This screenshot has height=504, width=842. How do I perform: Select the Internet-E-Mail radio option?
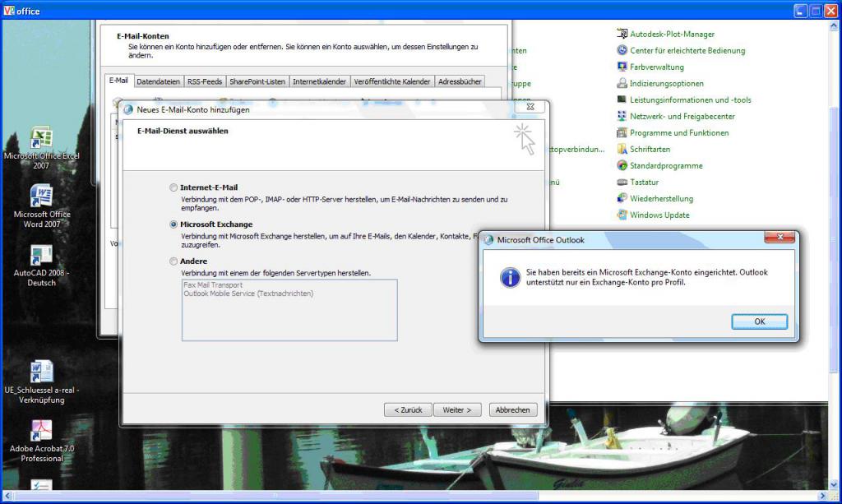pyautogui.click(x=173, y=187)
